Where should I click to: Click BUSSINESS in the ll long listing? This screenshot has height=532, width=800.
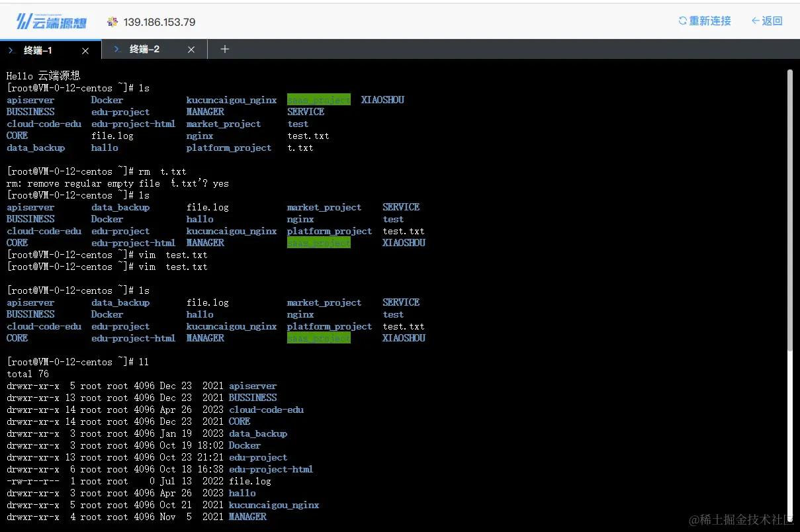253,398
